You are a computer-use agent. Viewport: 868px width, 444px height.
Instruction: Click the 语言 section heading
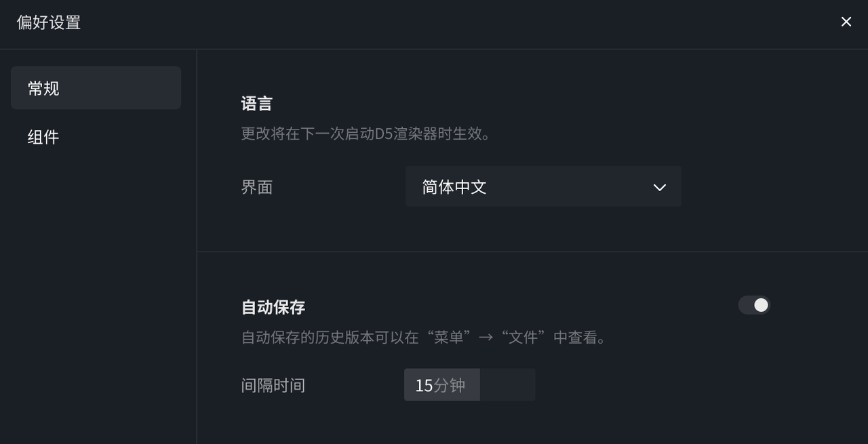(x=257, y=104)
